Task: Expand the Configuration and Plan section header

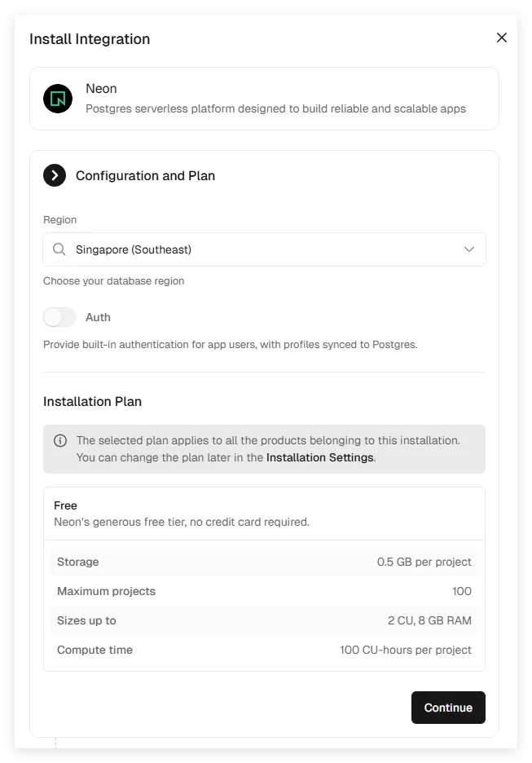Action: click(145, 175)
